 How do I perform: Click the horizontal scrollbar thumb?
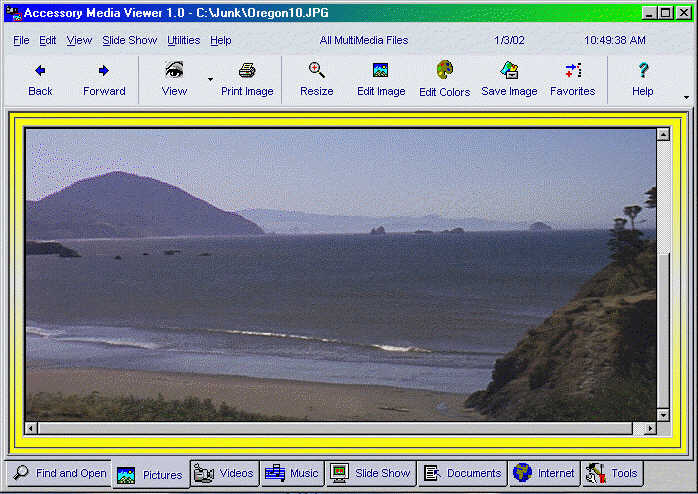(335, 429)
